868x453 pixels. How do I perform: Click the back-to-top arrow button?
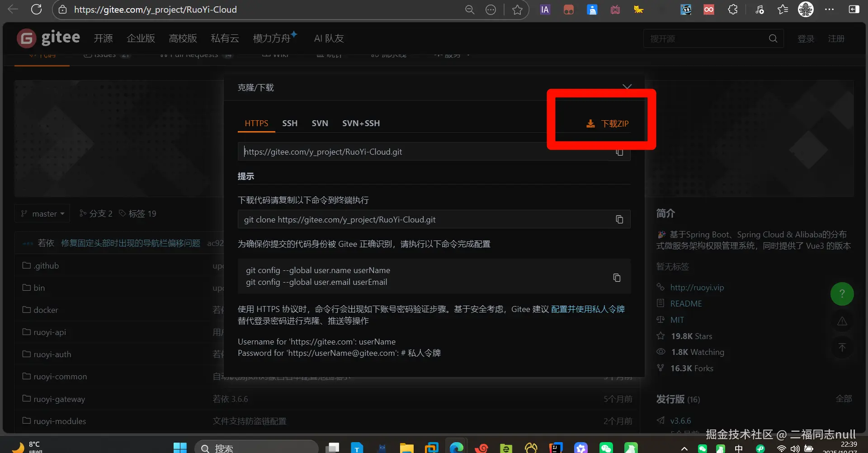click(842, 347)
